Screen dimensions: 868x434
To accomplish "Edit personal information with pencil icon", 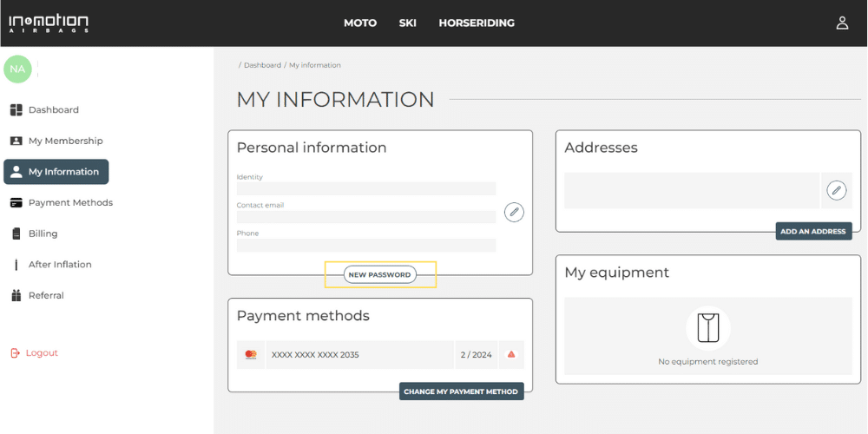I will pos(514,212).
